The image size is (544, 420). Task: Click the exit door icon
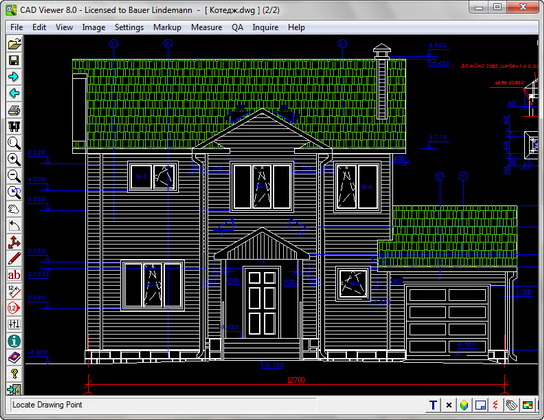tap(14, 390)
